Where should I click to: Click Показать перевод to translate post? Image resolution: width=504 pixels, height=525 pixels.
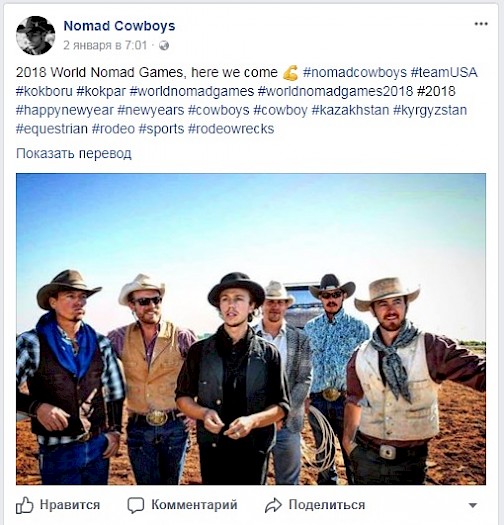click(74, 154)
